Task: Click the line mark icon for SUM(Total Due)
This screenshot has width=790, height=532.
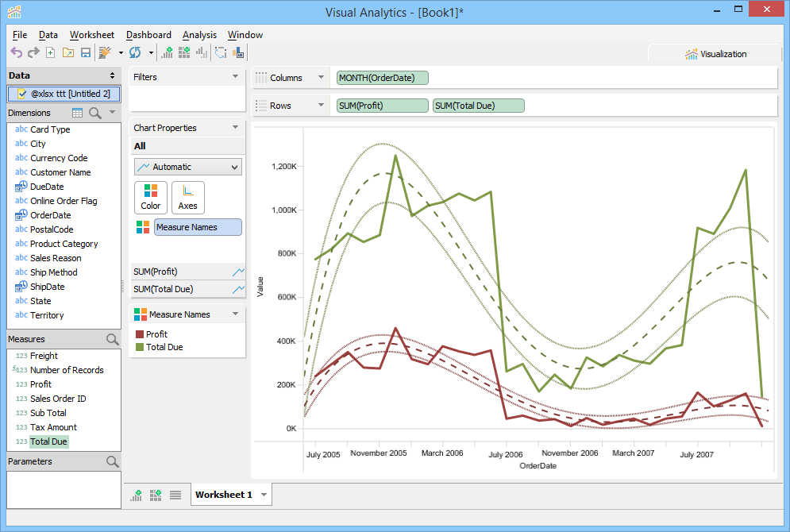Action: 238,290
